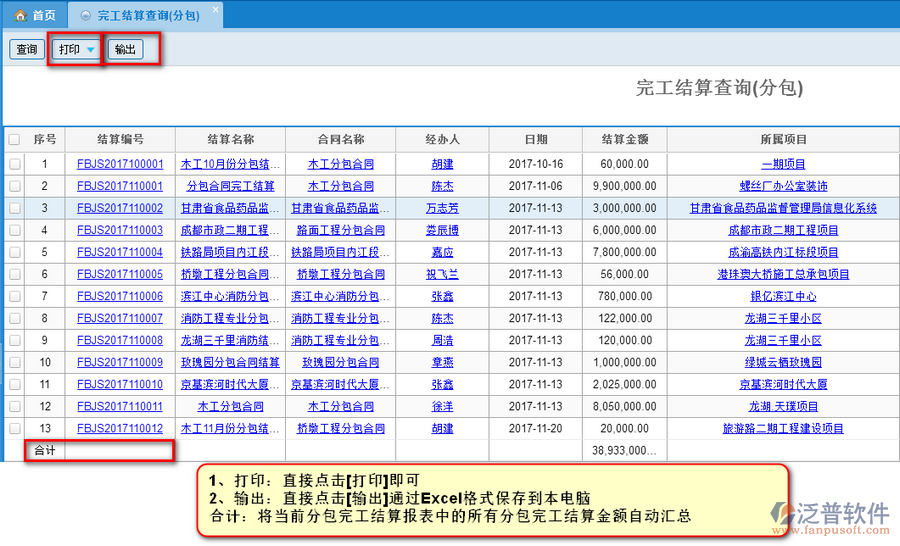Open 玫瑰园分包合同结算 settlement name link
900x546 pixels.
(230, 362)
